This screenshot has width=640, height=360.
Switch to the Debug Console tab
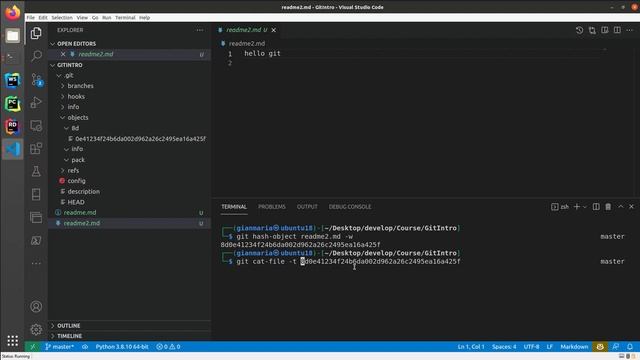[350, 207]
